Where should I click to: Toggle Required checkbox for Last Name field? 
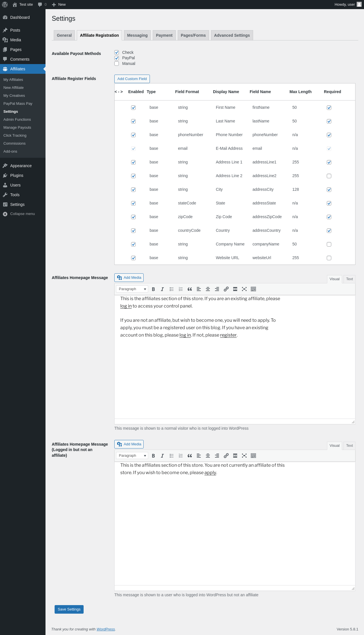coord(329,121)
